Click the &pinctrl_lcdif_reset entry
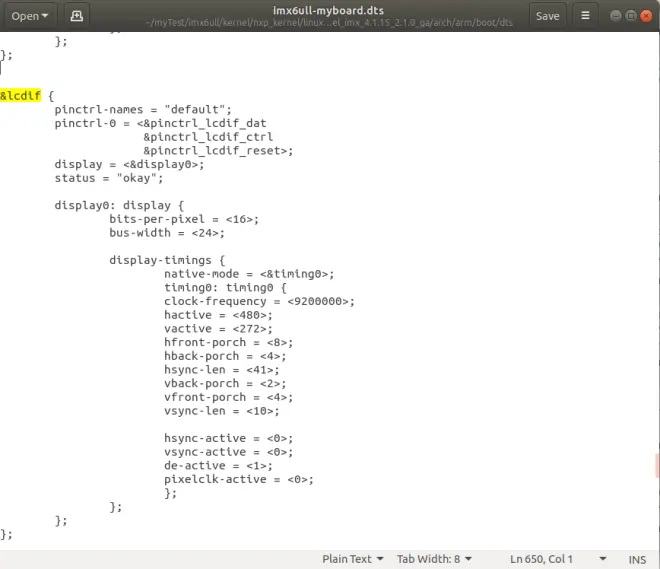660x569 pixels. coord(218,151)
